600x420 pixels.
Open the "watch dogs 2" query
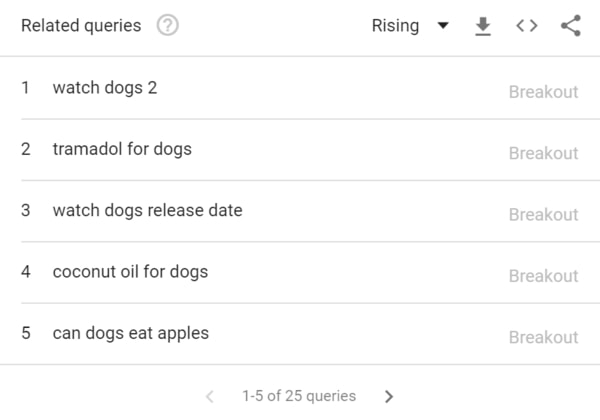point(105,88)
